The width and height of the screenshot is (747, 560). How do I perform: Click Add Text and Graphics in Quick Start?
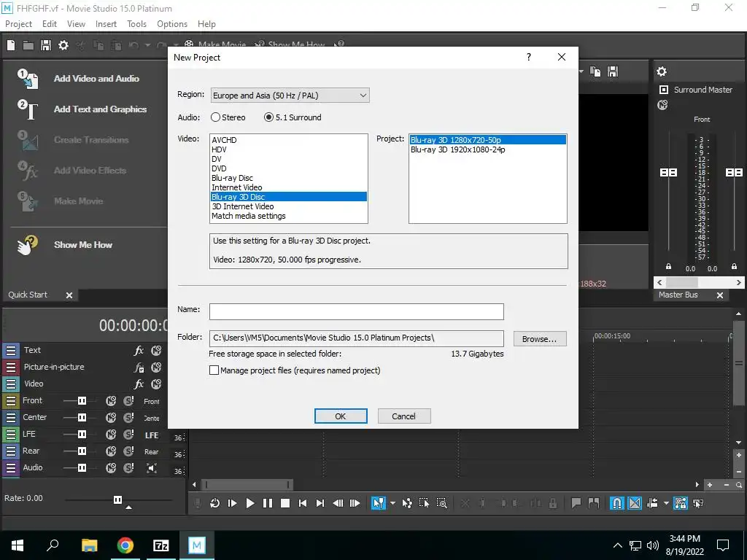tap(100, 109)
